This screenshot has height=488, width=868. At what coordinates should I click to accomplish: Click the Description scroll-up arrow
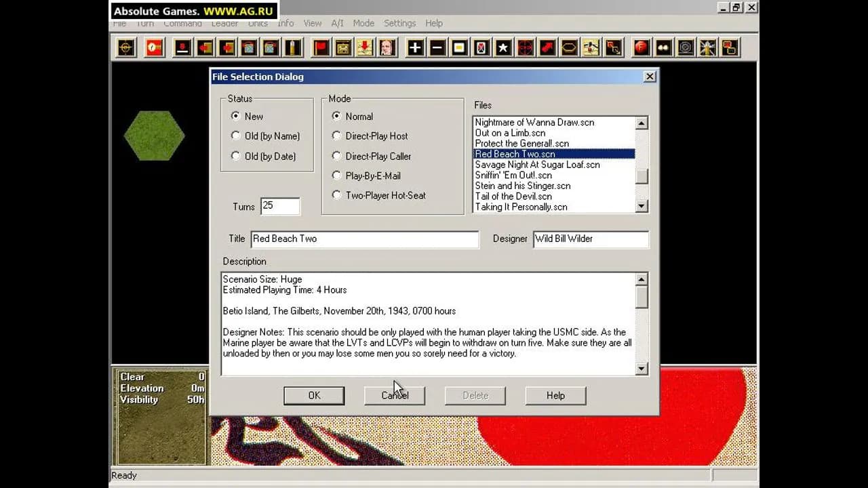(x=642, y=279)
